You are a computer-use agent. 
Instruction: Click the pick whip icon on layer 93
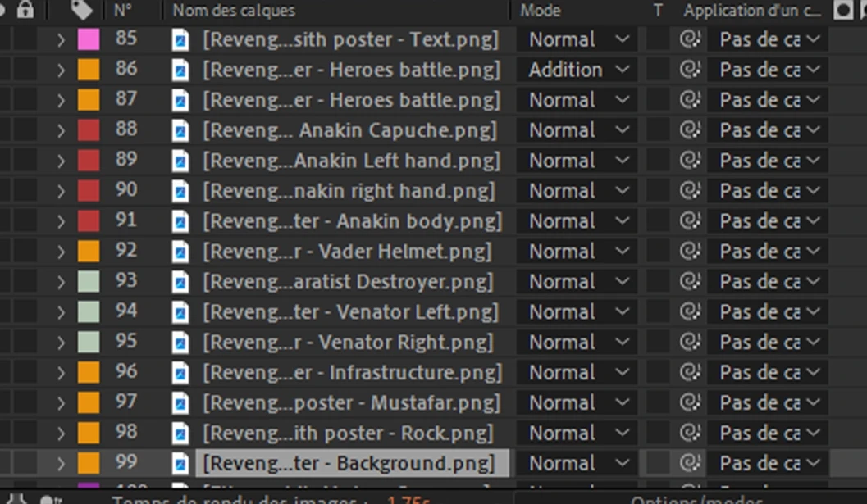(x=690, y=282)
